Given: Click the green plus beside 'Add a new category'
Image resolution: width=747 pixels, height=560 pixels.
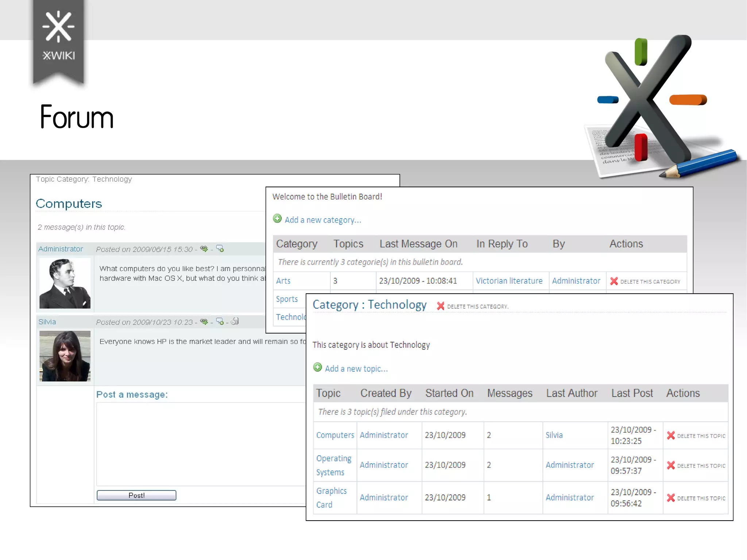Looking at the screenshot, I should pyautogui.click(x=277, y=219).
